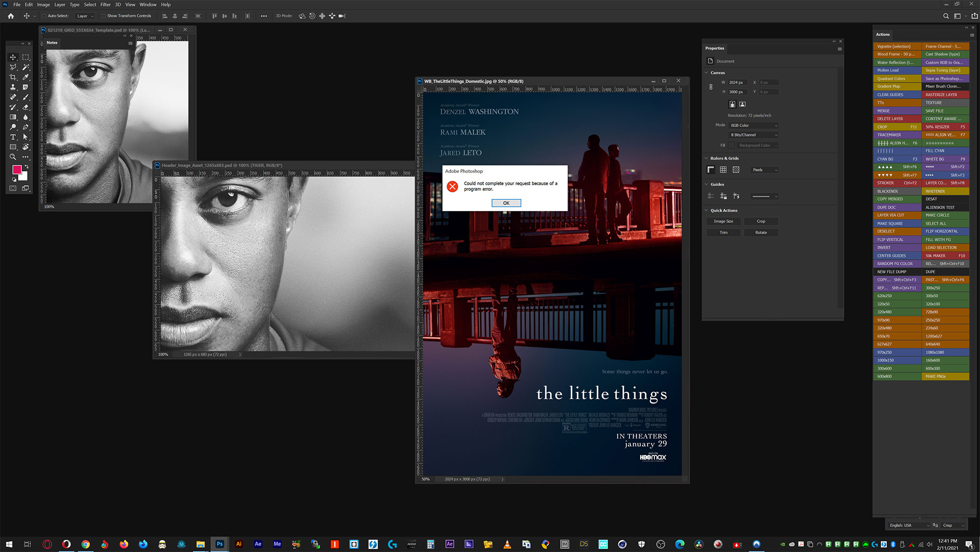The width and height of the screenshot is (980, 552).
Task: Collapse the Guides section
Action: click(x=707, y=185)
